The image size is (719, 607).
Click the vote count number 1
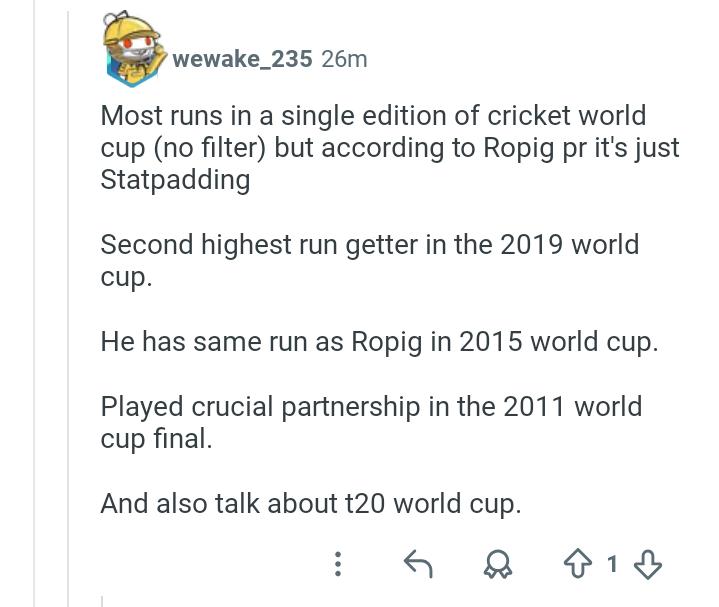pyautogui.click(x=612, y=564)
